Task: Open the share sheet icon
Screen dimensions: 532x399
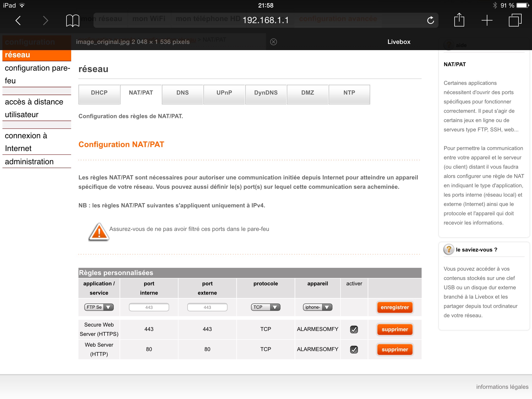Action: (x=459, y=20)
